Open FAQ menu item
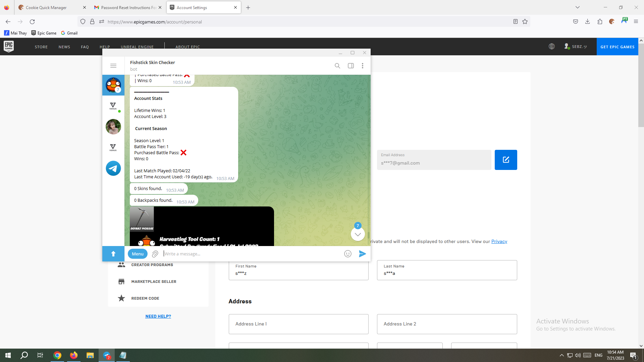 [85, 47]
